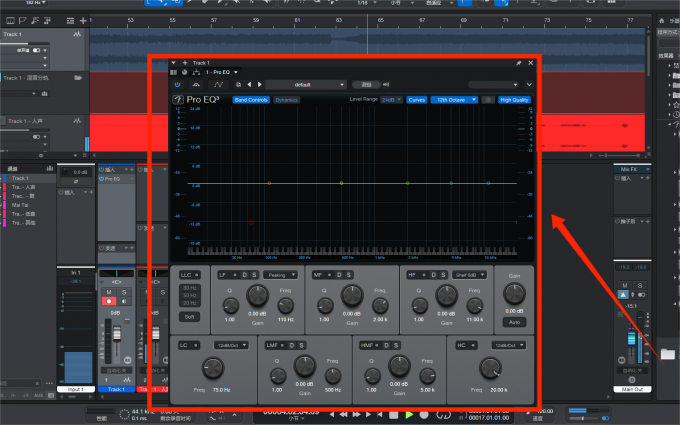The image size is (680, 425).
Task: Toggle the LLC band enable
Action: tap(196, 275)
